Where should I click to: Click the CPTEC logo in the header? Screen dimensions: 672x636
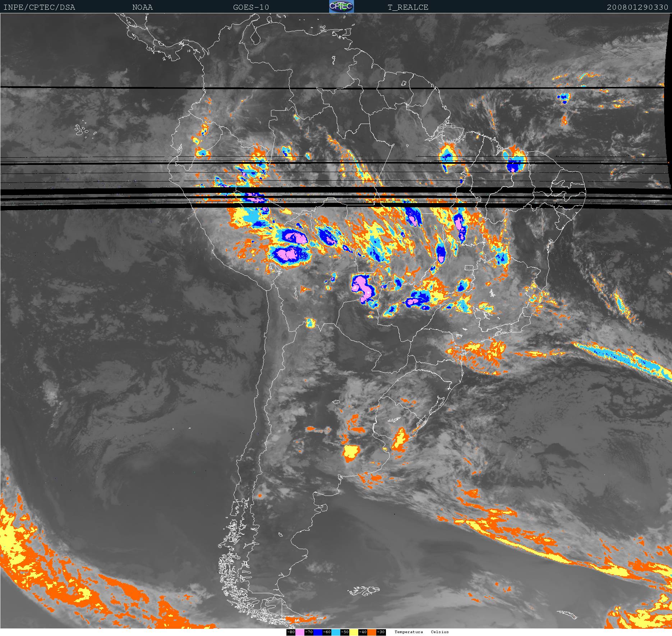[341, 6]
